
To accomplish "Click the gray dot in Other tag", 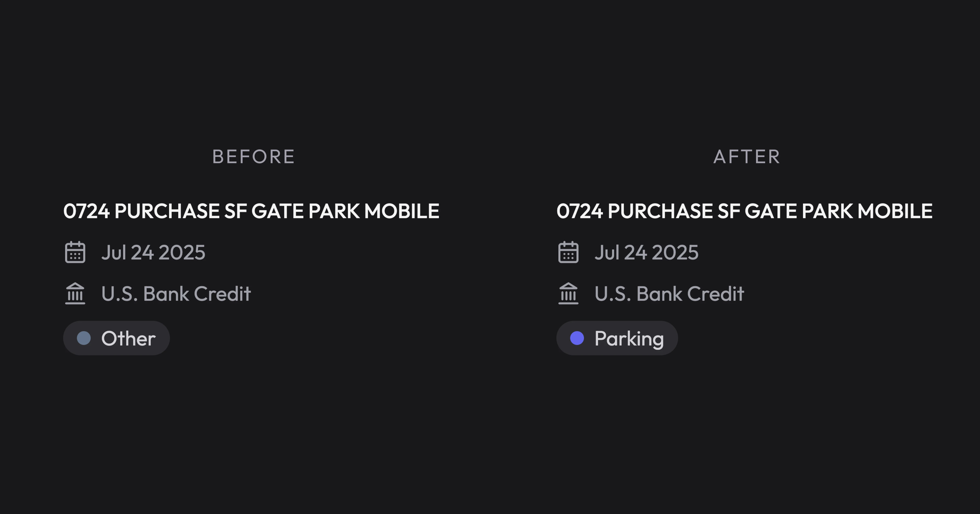I will 84,338.
